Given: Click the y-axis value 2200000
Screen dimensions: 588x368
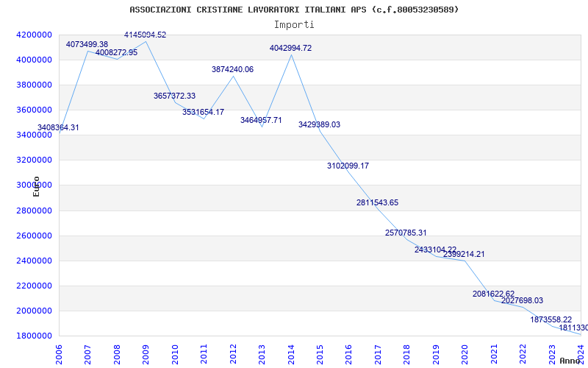Looking at the screenshot, I should tap(34, 286).
